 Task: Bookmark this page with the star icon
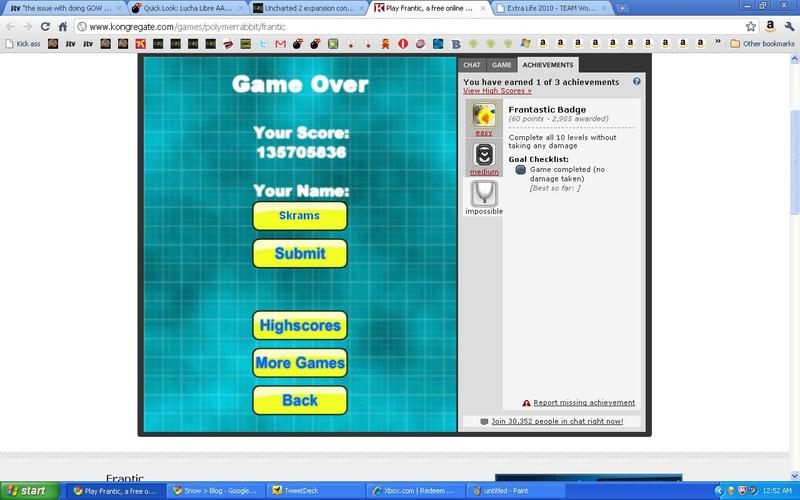751,27
